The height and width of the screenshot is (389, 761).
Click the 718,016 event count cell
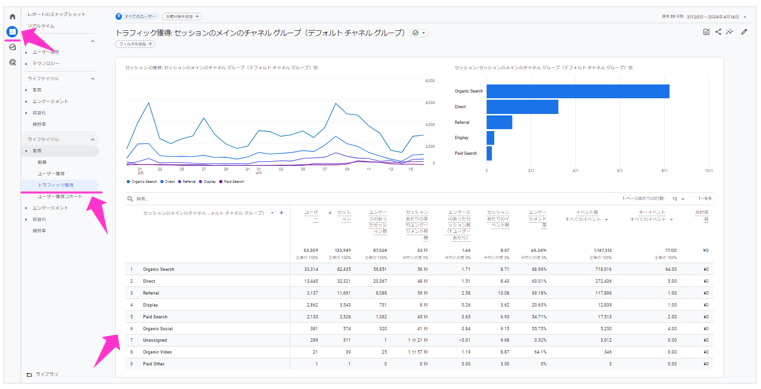(603, 269)
